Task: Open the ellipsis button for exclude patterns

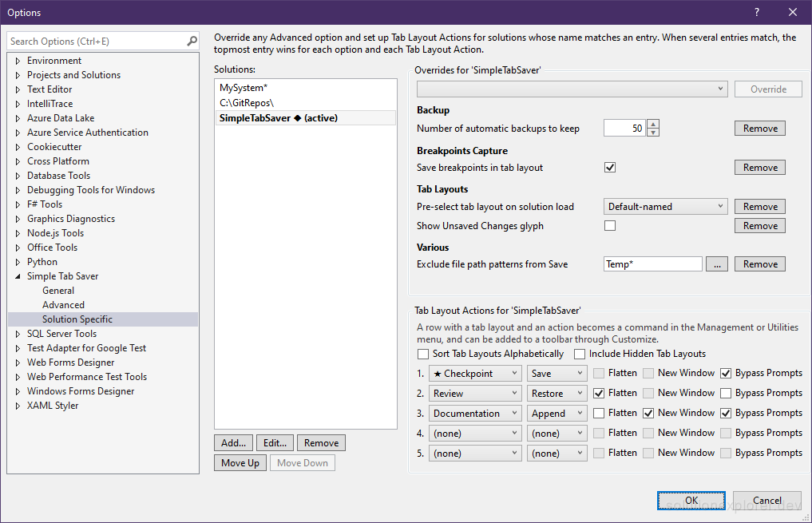Action: (717, 264)
